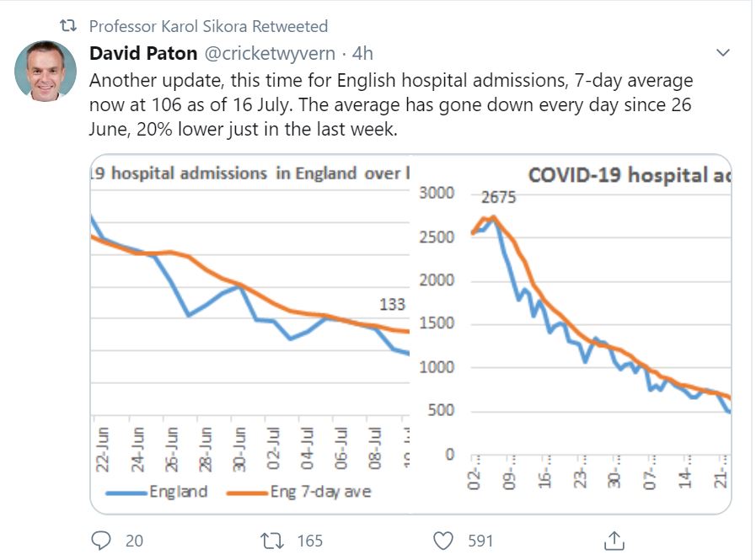This screenshot has width=756, height=560.
Task: Click the small retweeted indicator icon at top
Action: [71, 26]
